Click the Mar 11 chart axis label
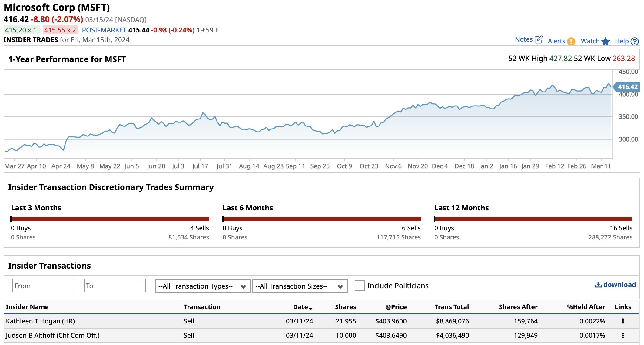 coord(601,166)
